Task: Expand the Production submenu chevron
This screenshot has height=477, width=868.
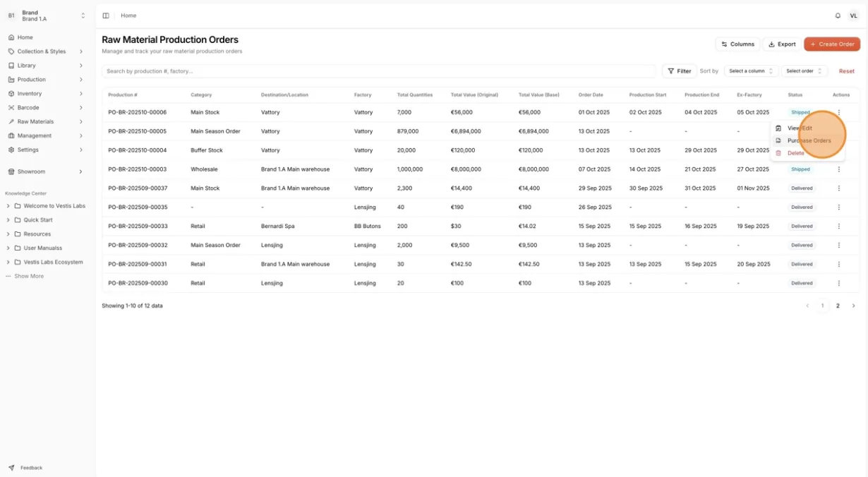Action: click(81, 80)
